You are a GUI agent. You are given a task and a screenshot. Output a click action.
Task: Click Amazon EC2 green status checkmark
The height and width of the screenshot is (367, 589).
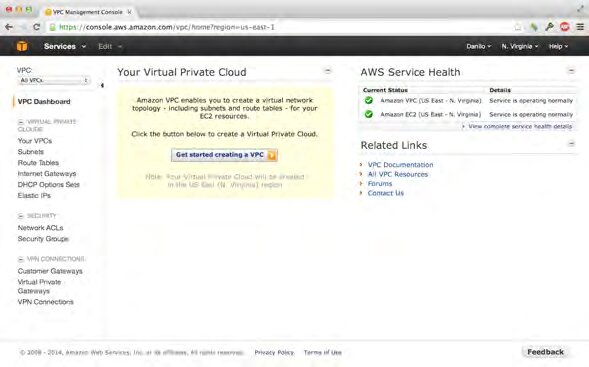coord(369,114)
